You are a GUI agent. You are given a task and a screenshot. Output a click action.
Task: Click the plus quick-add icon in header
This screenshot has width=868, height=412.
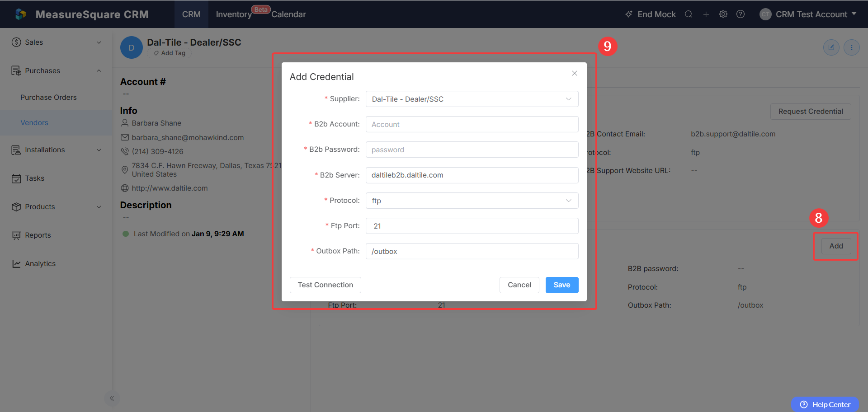706,14
